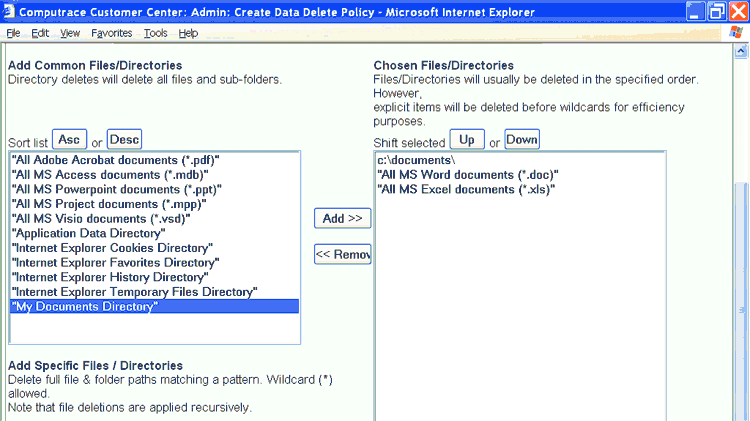
Task: Click the Add >> button
Action: point(342,218)
